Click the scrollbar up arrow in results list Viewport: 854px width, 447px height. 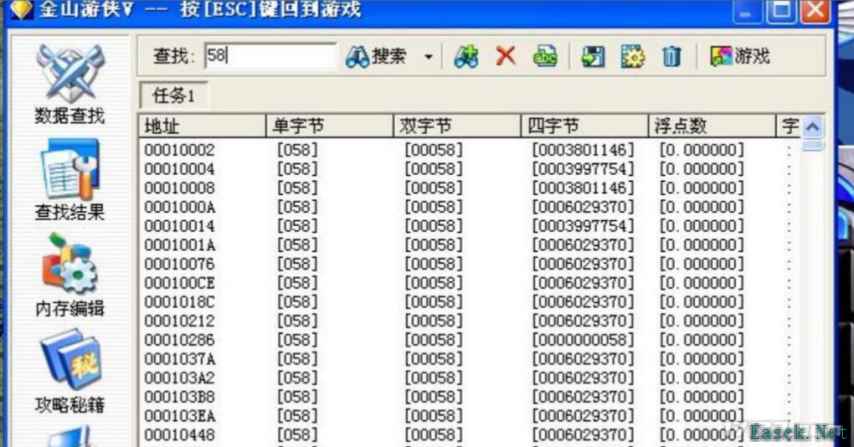coord(813,127)
